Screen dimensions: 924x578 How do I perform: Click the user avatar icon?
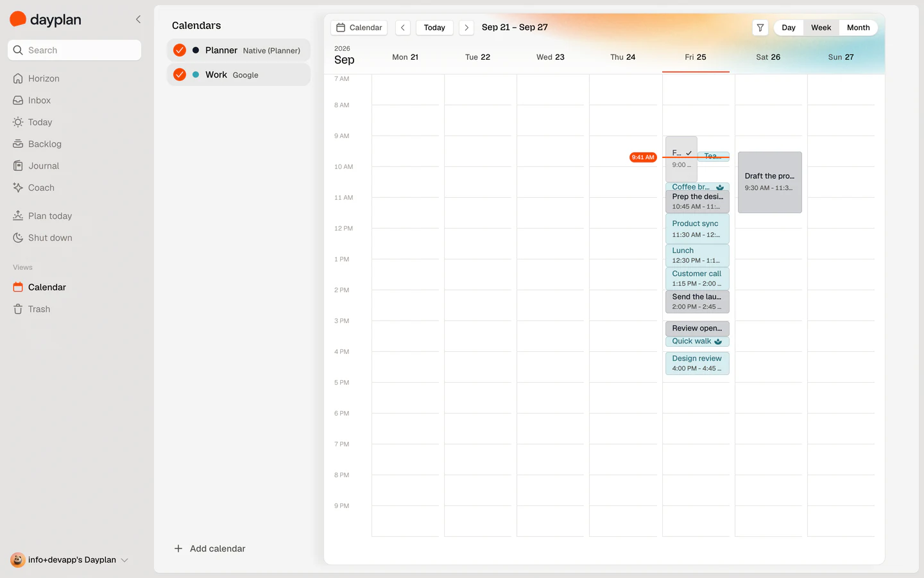pyautogui.click(x=18, y=560)
